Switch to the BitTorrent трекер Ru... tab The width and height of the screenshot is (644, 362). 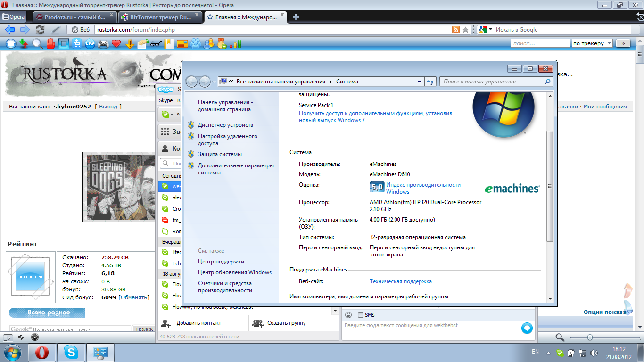[x=160, y=17]
